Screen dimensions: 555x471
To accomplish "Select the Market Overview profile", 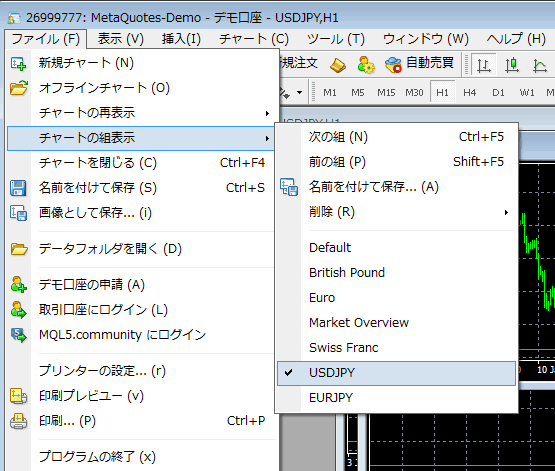I will point(396,323).
